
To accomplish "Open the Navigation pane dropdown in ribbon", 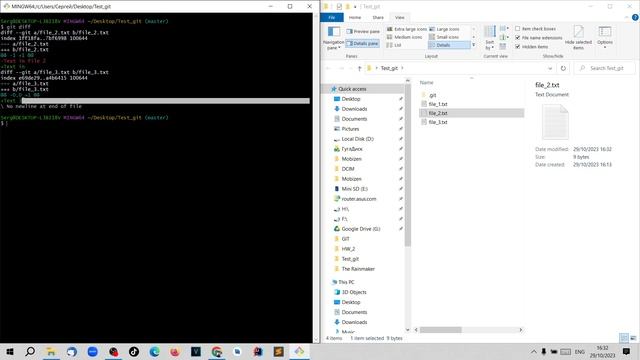I will 333,38.
